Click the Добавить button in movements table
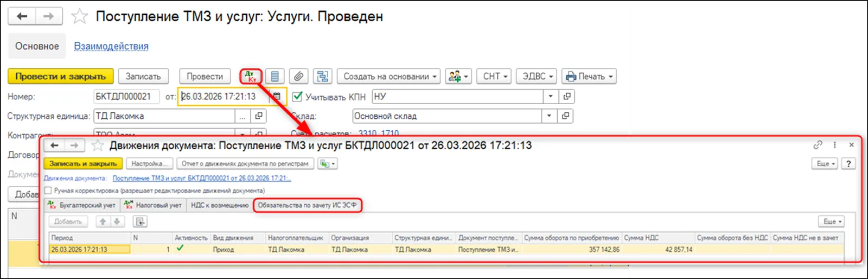This screenshot has width=868, height=279. tap(68, 221)
